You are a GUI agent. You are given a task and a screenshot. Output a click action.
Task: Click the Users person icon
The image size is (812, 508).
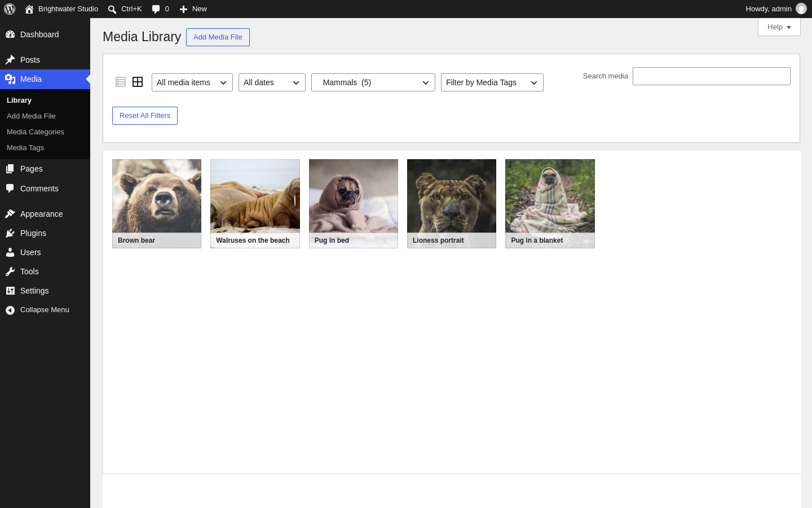[10, 252]
